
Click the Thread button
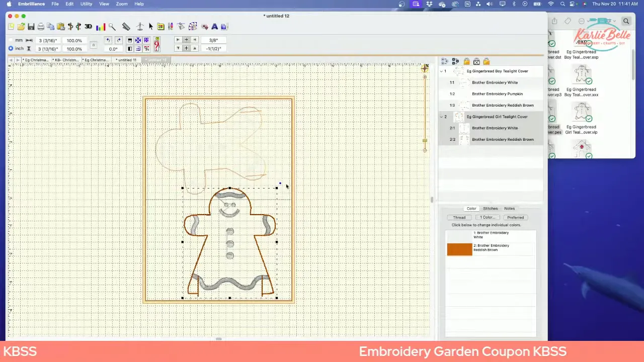point(459,218)
